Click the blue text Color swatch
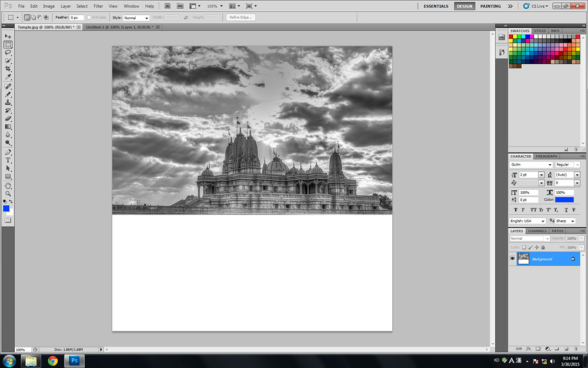 coord(564,200)
